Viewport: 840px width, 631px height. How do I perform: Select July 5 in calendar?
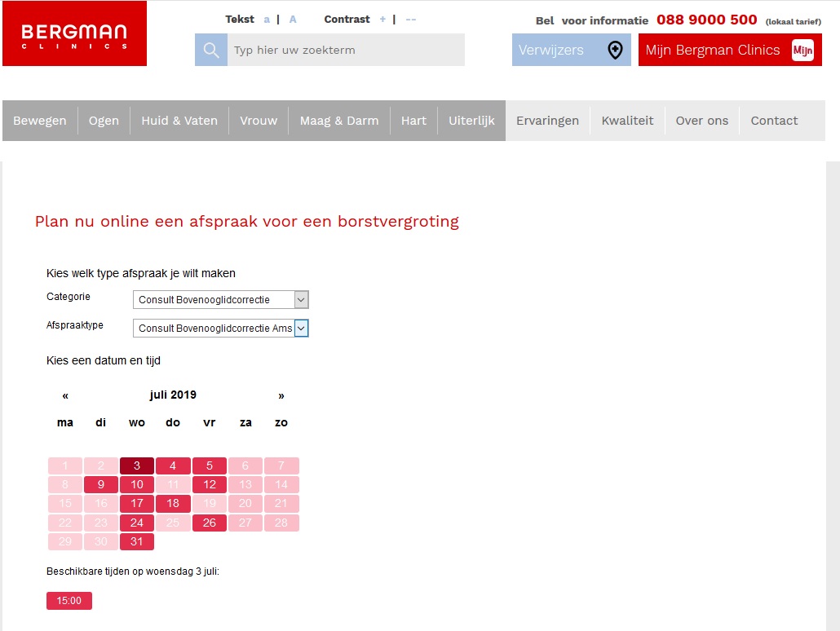click(209, 466)
